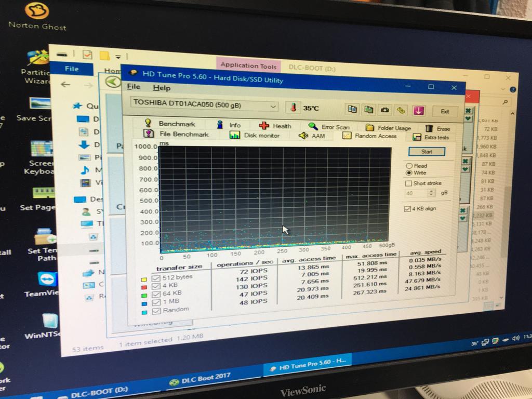Image resolution: width=532 pixels, height=399 pixels.
Task: Click the blue help icon in File Explorer
Action: pyautogui.click(x=513, y=89)
